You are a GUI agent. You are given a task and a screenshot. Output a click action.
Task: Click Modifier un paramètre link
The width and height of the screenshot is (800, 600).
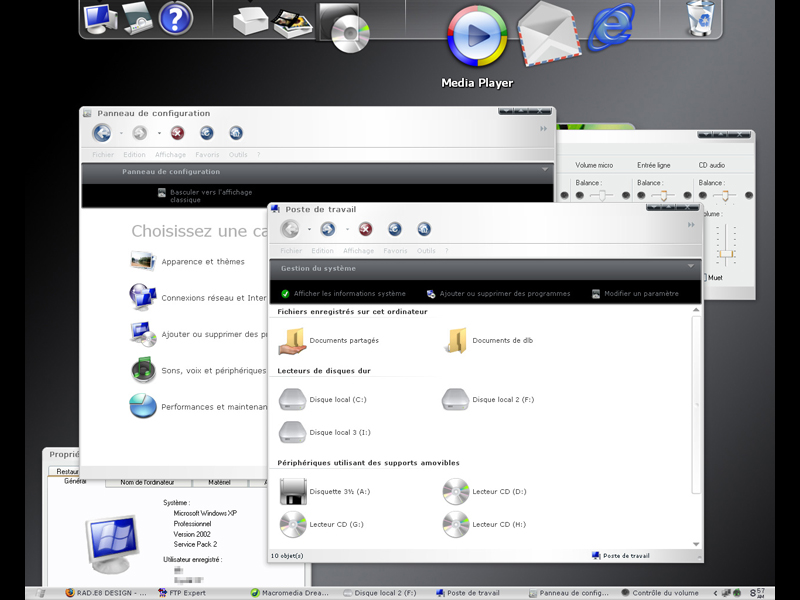635,293
